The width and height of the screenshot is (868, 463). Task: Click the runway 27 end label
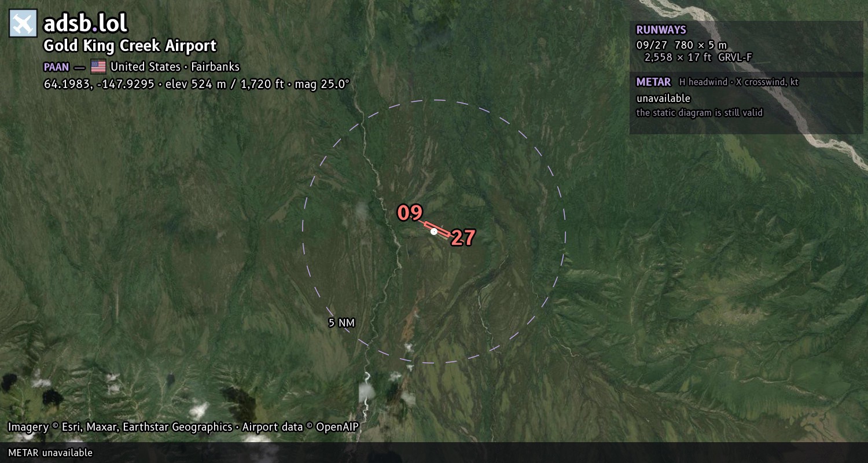[x=463, y=238]
